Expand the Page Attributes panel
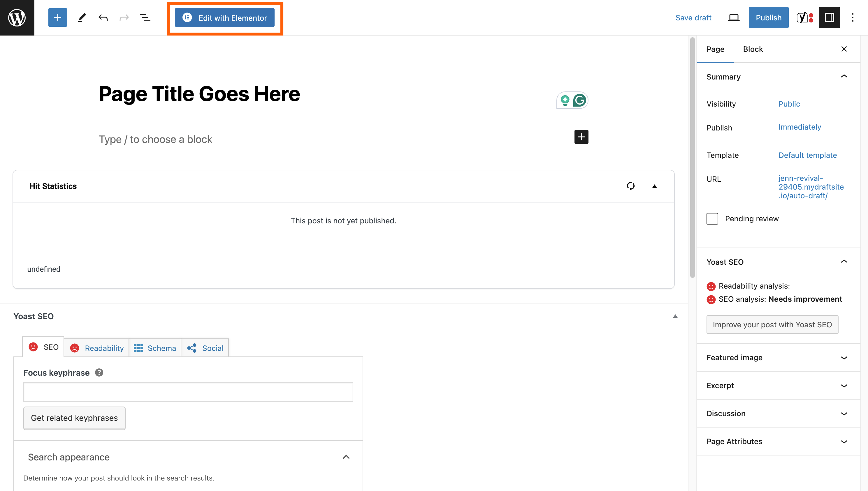Image resolution: width=868 pixels, height=491 pixels. (x=778, y=441)
